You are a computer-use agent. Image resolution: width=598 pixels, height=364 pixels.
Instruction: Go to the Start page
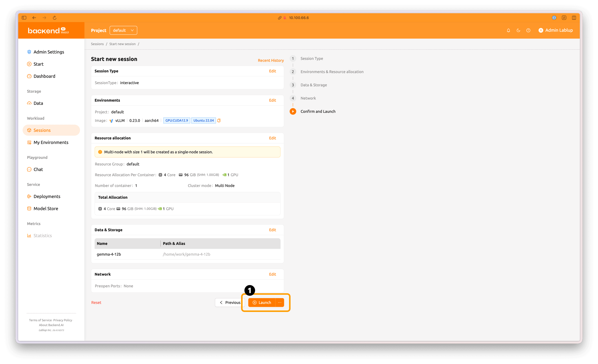coord(38,64)
